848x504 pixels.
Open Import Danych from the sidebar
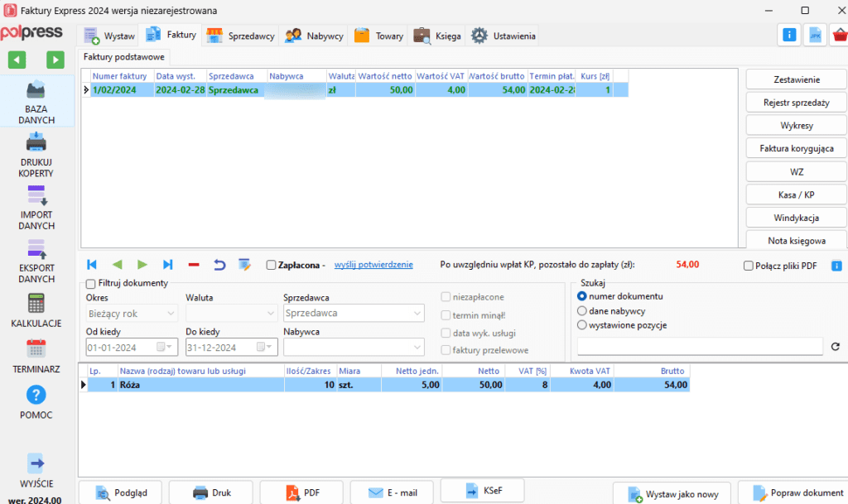point(36,196)
